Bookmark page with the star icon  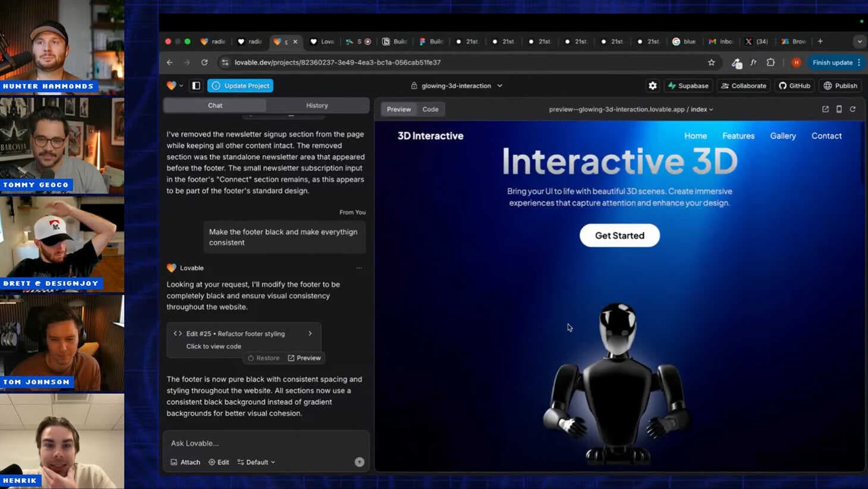(711, 62)
